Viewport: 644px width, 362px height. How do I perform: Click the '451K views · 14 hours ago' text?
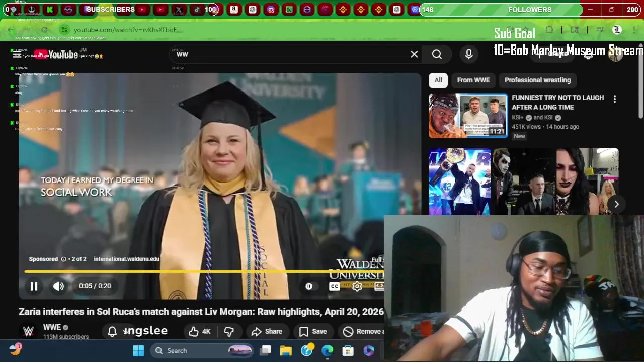(x=545, y=127)
